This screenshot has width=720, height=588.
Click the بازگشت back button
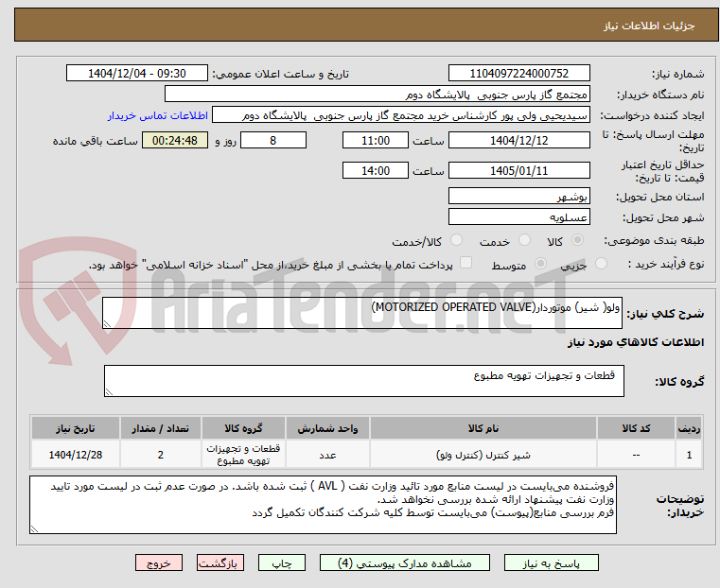point(220,563)
